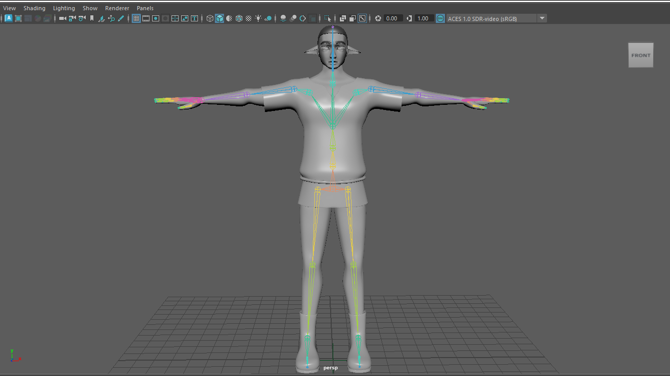The height and width of the screenshot is (376, 670).
Task: Toggle view transform color management button
Action: pyautogui.click(x=440, y=18)
